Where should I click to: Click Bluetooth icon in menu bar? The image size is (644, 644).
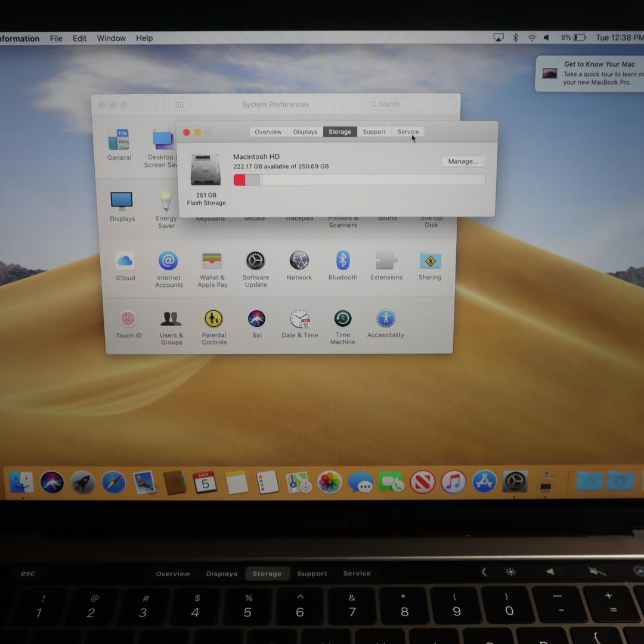pos(515,38)
